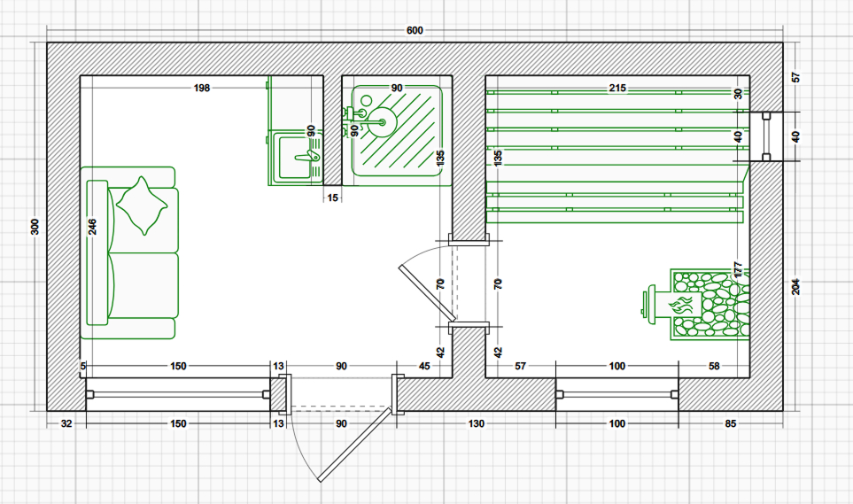Click the shower mixer tap on the wall
The image size is (853, 504).
click(355, 113)
